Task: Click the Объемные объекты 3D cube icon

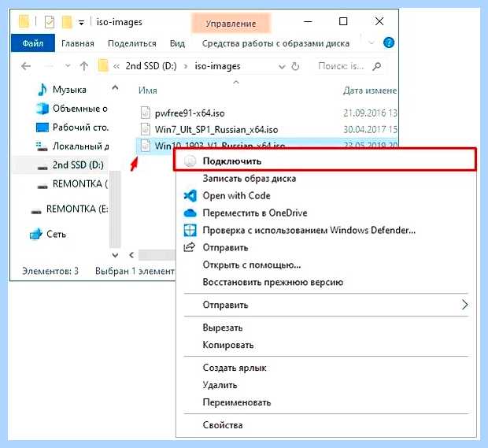Action: click(x=42, y=109)
